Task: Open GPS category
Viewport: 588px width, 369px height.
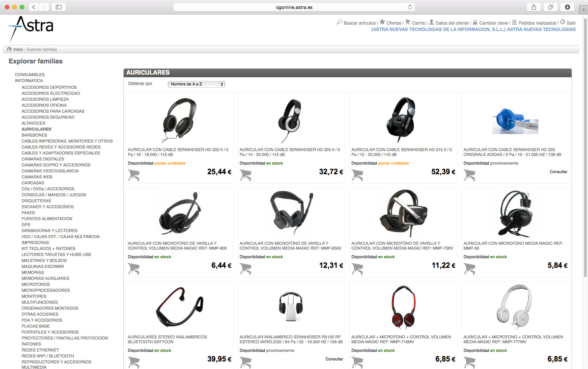Action: pos(26,225)
